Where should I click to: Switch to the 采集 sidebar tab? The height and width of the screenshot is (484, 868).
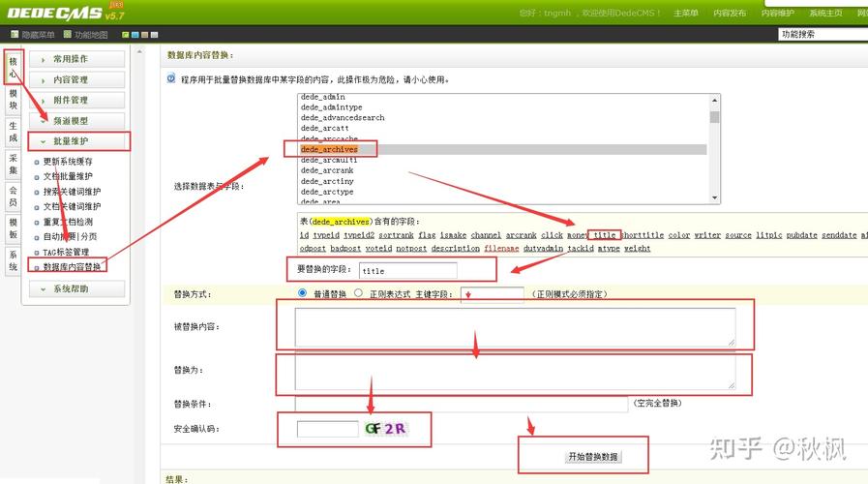pos(13,164)
